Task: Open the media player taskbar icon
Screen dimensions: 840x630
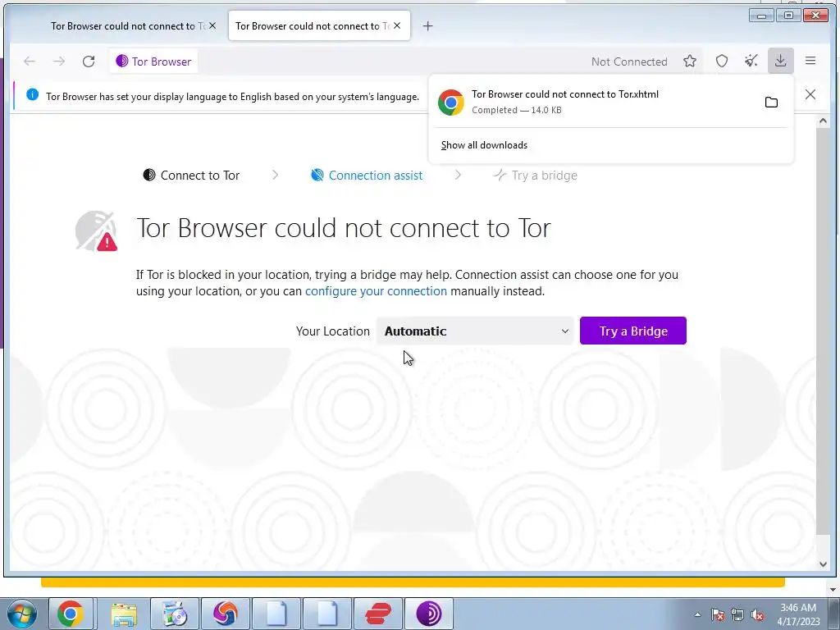Action: (175, 614)
